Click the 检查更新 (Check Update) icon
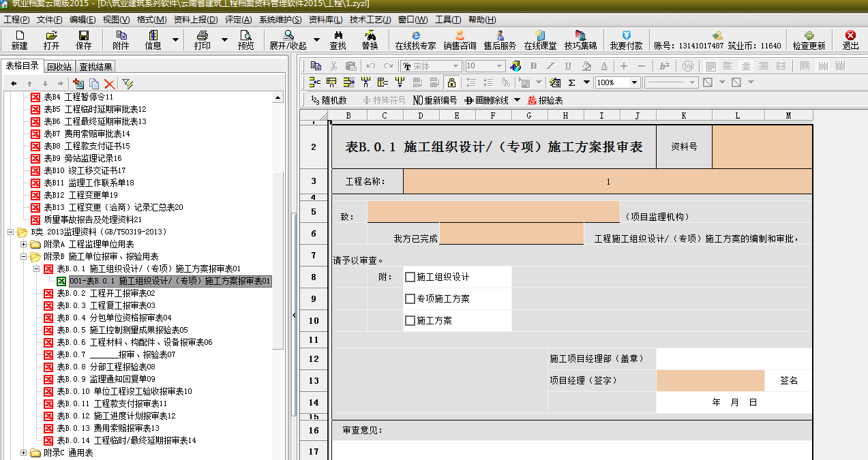 tap(809, 40)
